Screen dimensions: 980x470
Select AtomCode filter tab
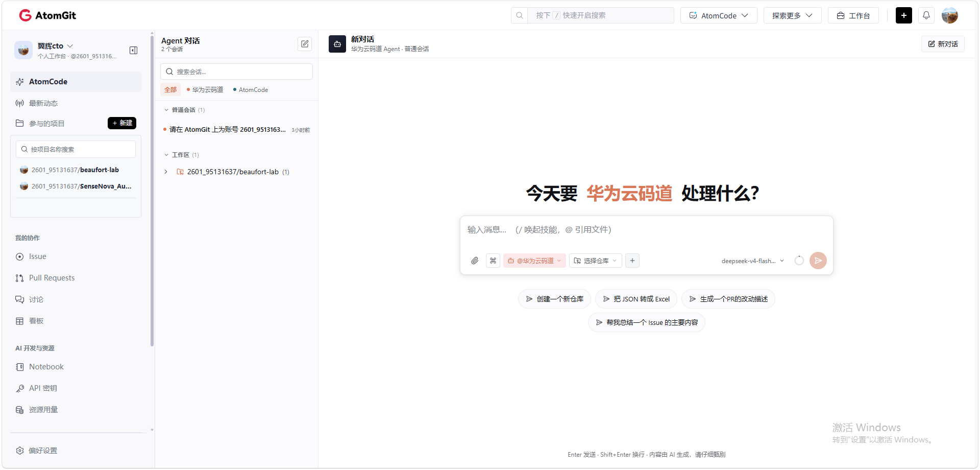pos(251,89)
